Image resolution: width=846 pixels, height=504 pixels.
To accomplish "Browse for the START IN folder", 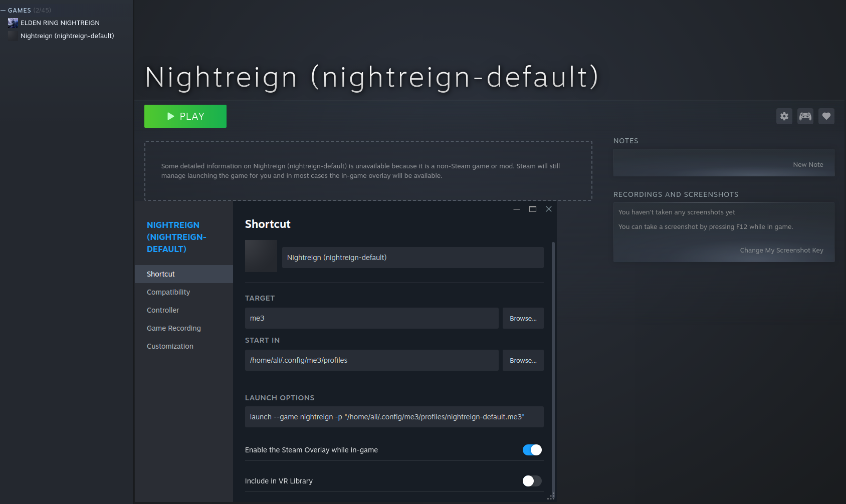I will (x=523, y=360).
